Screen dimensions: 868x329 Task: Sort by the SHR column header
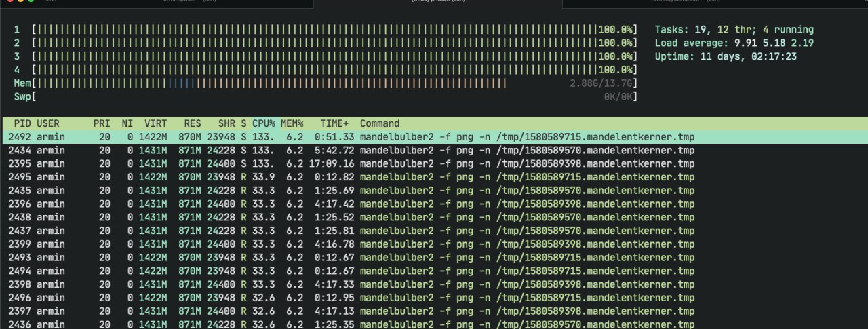pos(226,124)
